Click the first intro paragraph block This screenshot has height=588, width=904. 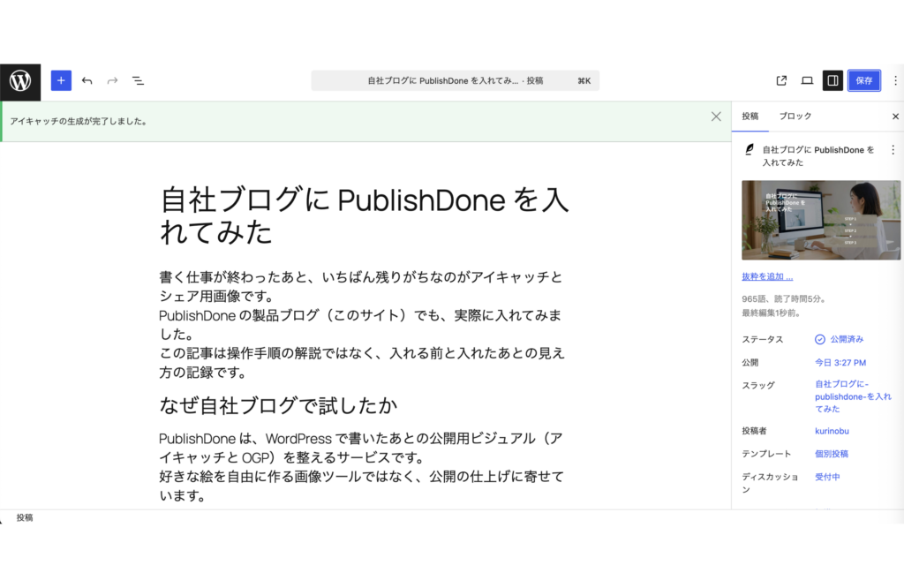pyautogui.click(x=362, y=325)
